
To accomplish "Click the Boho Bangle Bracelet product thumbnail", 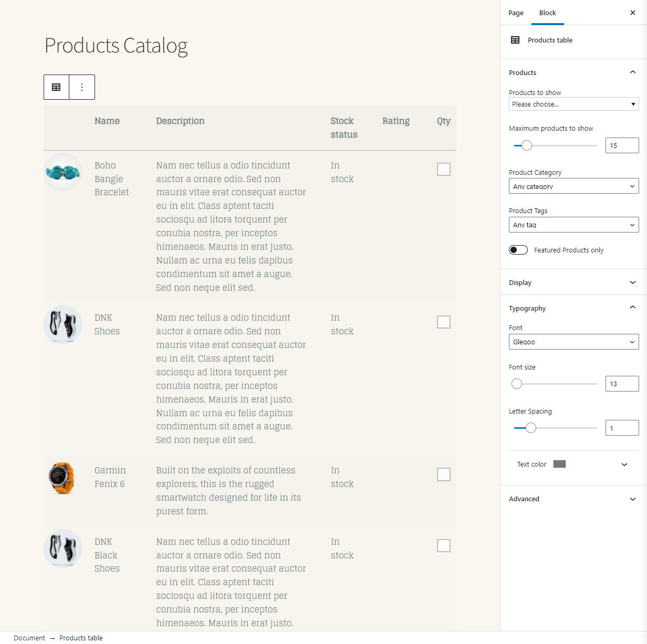I will [63, 172].
